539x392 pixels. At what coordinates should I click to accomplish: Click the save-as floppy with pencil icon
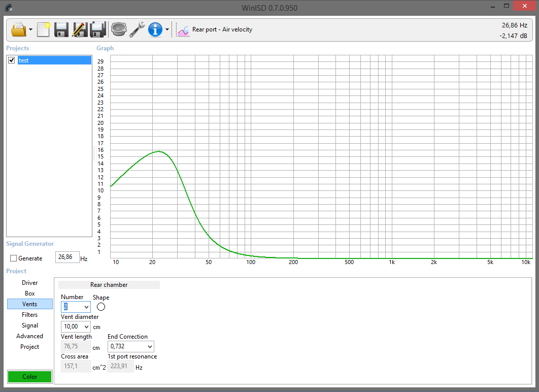click(x=80, y=29)
